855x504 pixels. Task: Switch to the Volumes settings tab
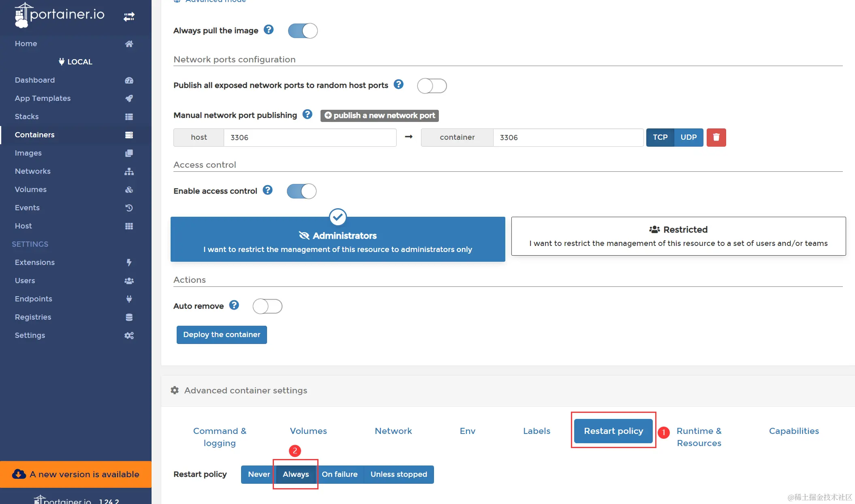(x=308, y=431)
